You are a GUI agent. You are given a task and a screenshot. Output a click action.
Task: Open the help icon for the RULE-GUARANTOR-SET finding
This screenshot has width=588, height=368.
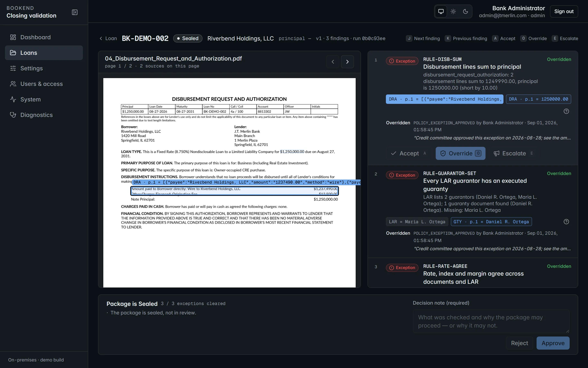[566, 222]
